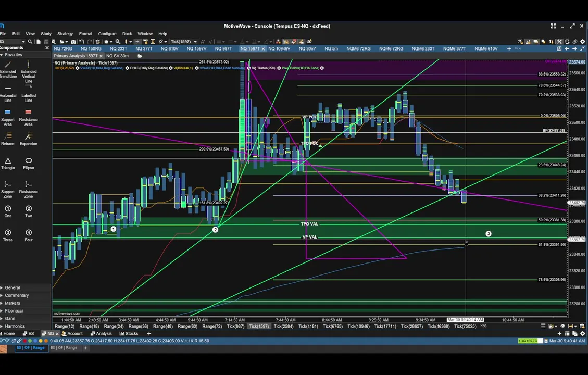588x375 pixels.
Task: Click the Mar-30 09:40:14 AM time cursor label
Action: tap(465, 320)
